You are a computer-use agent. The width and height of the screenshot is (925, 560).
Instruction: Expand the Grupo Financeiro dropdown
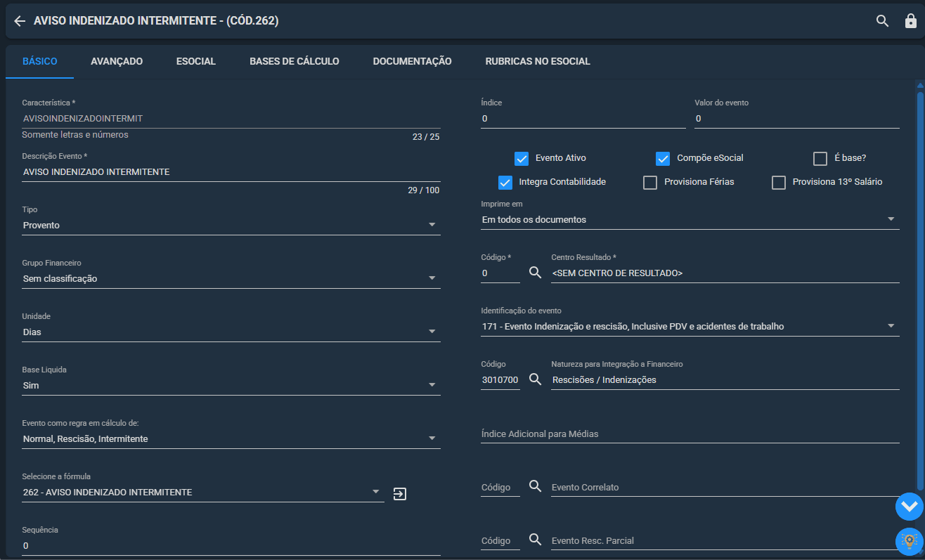231,278
